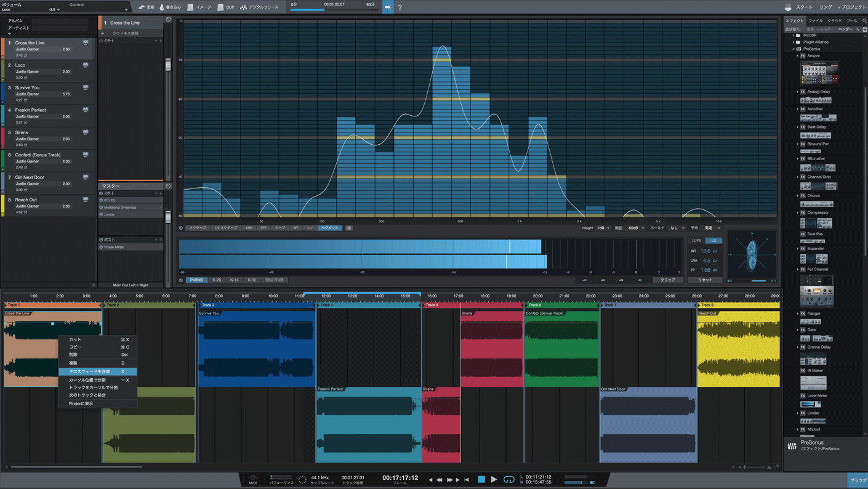Open the デジタルリリース digital release icon
Screen dimensions: 868x489
tap(243, 7)
